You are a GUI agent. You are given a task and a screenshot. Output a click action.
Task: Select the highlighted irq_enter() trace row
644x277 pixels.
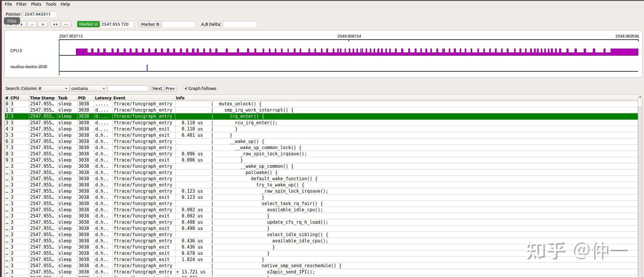(247, 116)
